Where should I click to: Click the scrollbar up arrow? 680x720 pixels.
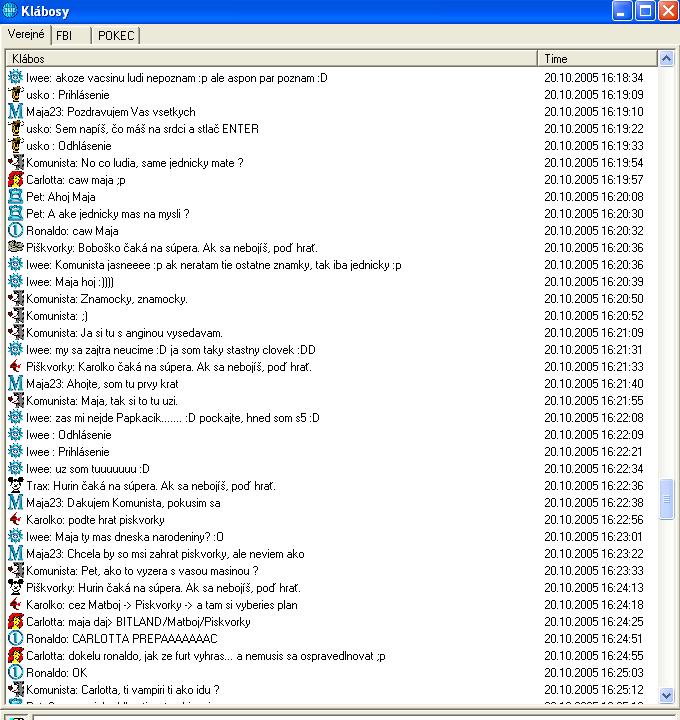tap(668, 76)
